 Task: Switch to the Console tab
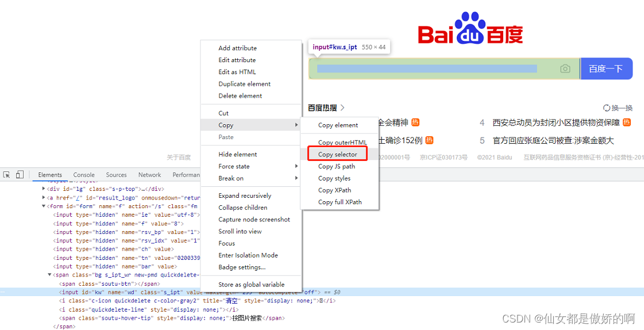tap(84, 175)
